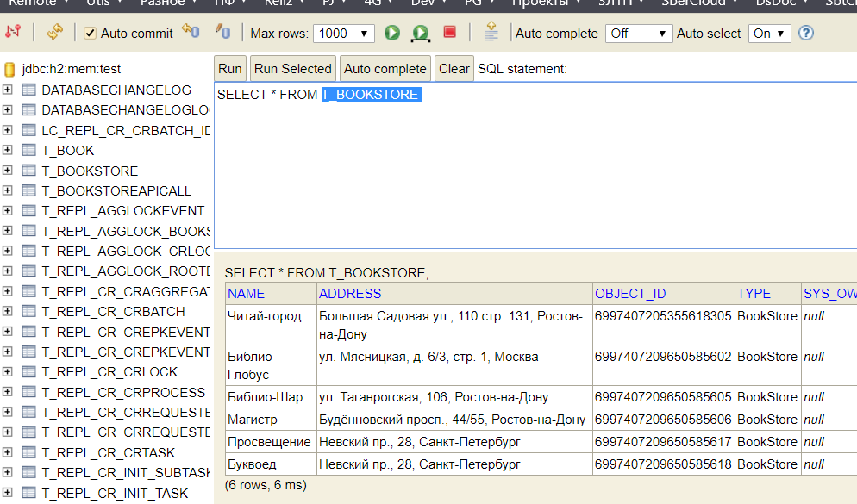Open the Command History icon
Image resolution: width=857 pixels, height=504 pixels.
(491, 33)
